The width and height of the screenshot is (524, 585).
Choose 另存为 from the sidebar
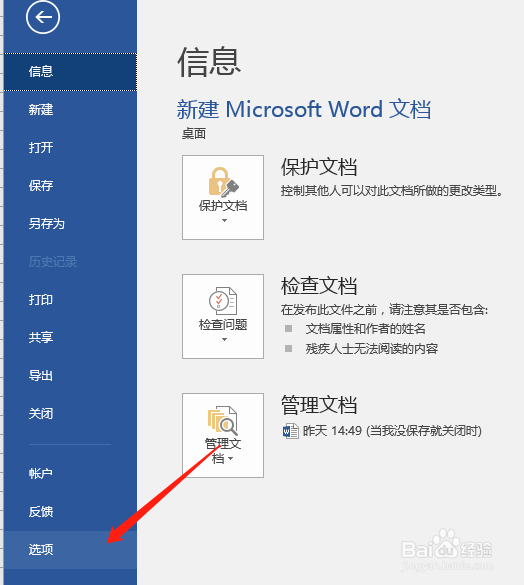70,224
